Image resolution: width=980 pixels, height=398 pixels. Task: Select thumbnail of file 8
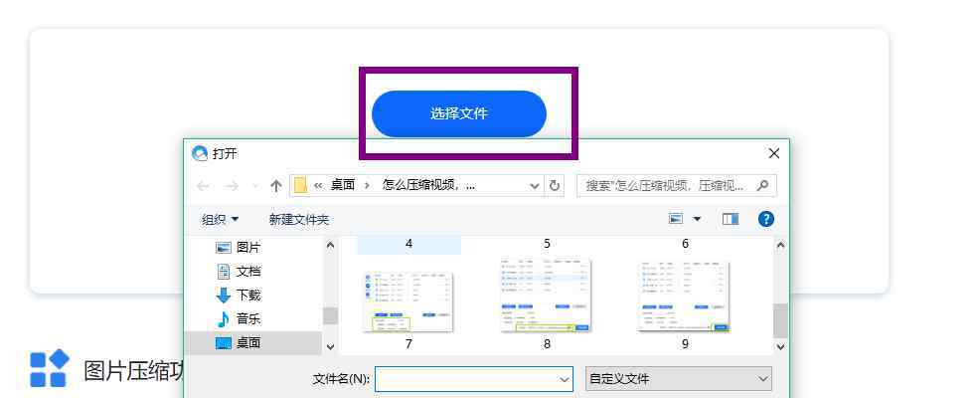click(x=547, y=296)
